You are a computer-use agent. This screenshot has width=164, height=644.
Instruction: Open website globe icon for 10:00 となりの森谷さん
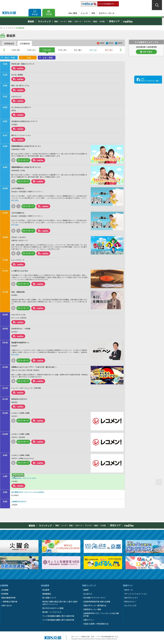tap(13, 206)
